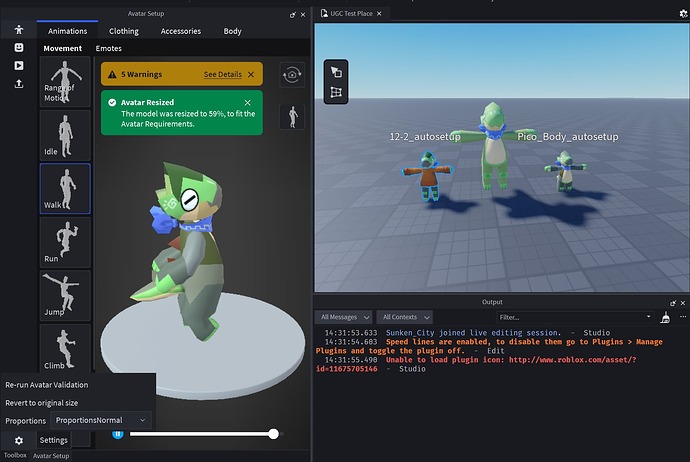Open the Body tab
This screenshot has width=690, height=462.
click(232, 31)
